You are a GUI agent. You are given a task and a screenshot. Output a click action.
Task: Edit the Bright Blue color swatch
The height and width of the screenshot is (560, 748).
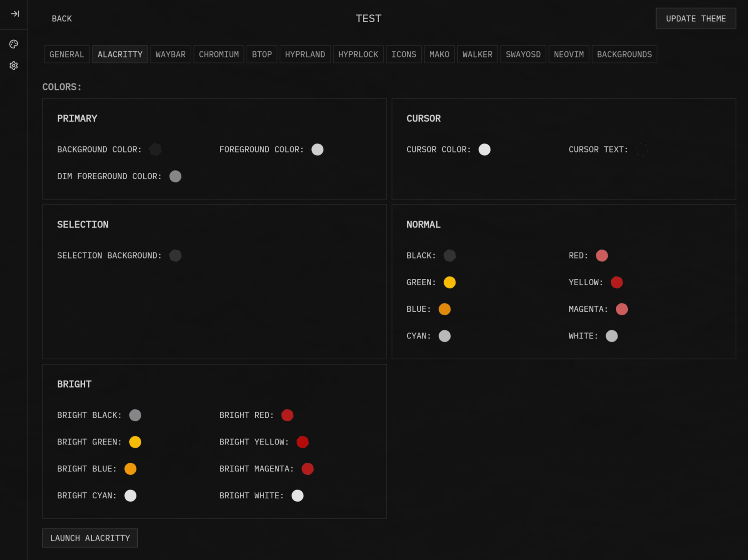pos(131,469)
